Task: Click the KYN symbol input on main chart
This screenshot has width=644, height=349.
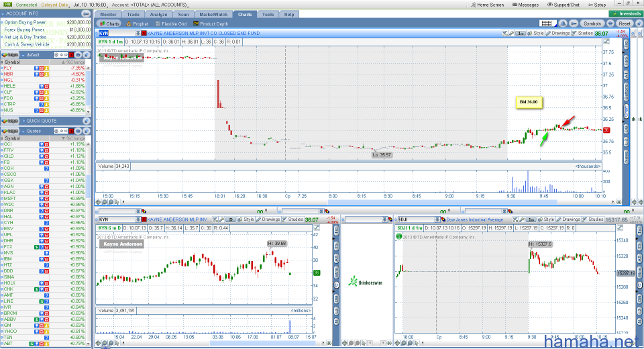Action: point(117,34)
